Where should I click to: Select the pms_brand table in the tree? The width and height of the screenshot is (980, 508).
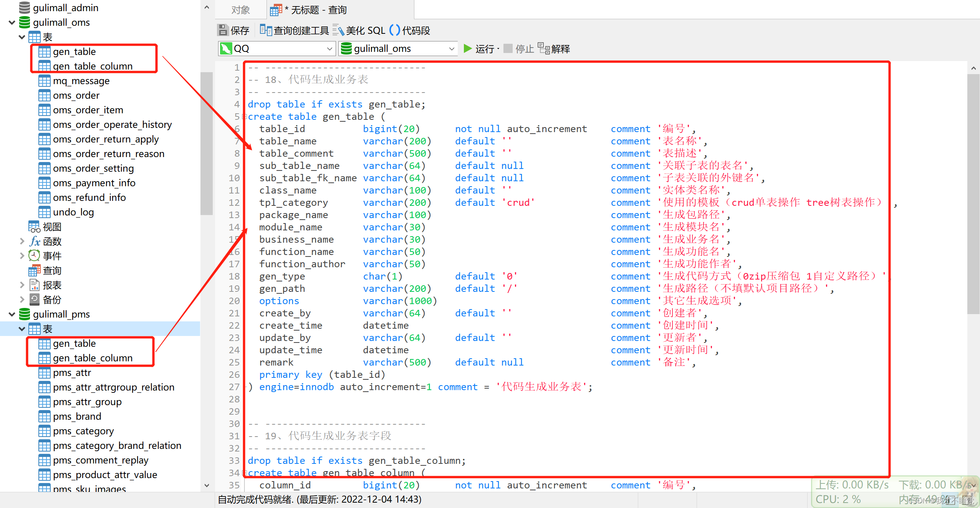pos(77,416)
